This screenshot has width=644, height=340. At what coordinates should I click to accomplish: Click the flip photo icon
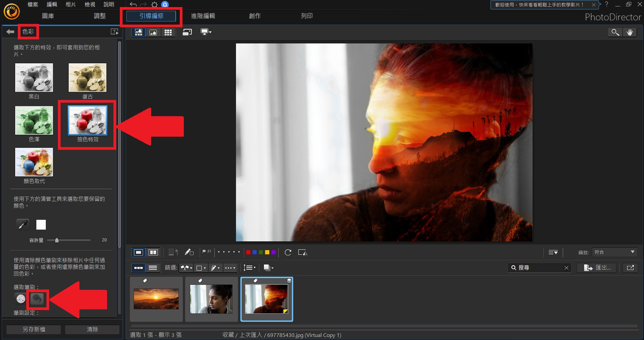click(x=303, y=252)
